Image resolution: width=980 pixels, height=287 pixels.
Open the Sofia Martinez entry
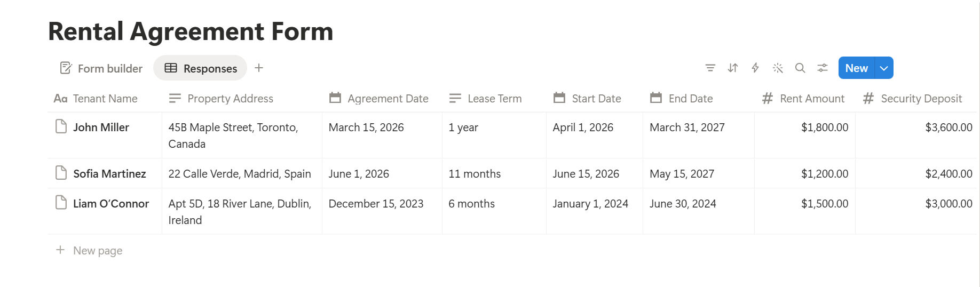(x=109, y=174)
